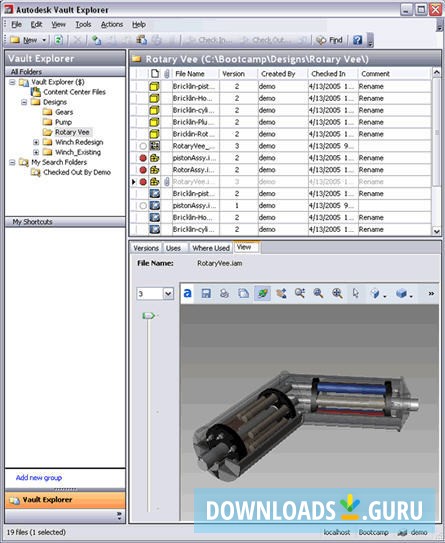
Task: Click the view orientation cube icon
Action: point(374,294)
